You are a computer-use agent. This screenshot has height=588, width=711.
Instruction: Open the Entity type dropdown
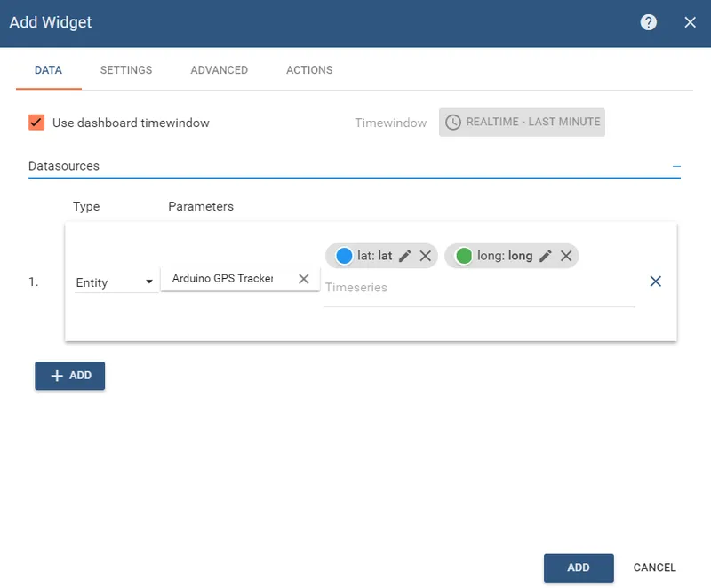point(116,282)
